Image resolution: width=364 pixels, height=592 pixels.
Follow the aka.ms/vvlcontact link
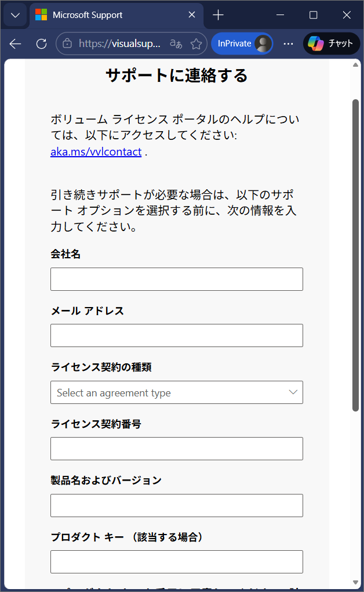96,152
